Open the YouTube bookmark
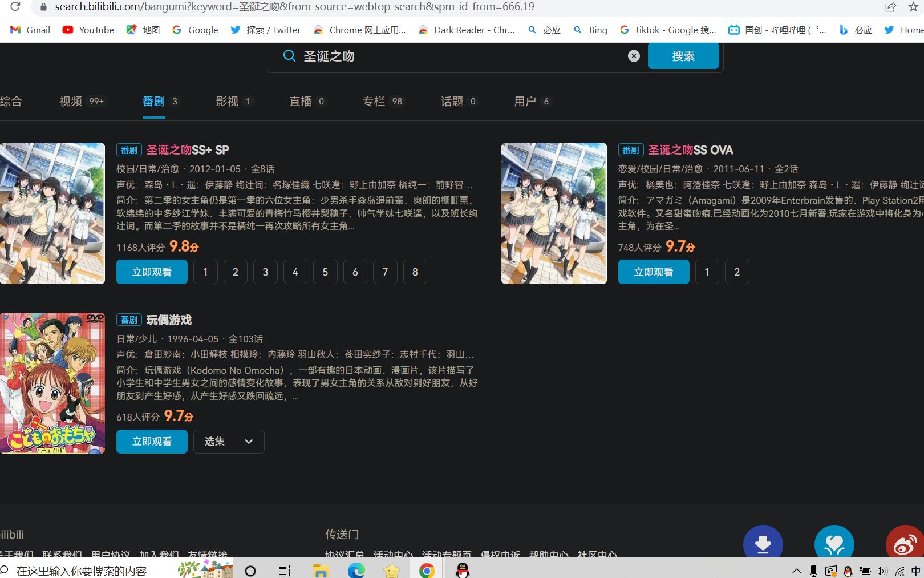The height and width of the screenshot is (578, 924). coord(88,30)
